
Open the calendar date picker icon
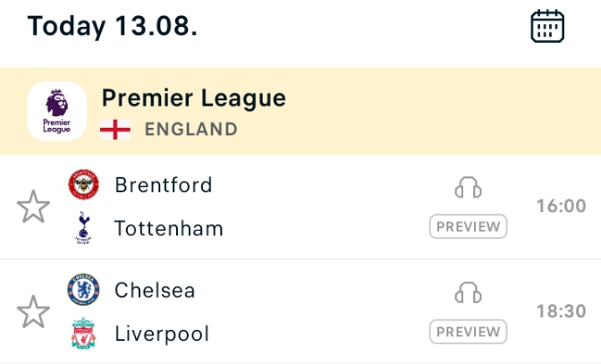(x=547, y=26)
